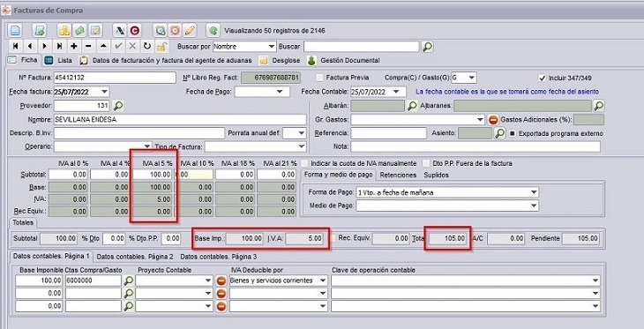Viewport: 644px width, 329px height.
Task: Click the export document icon with the green arrow
Action: coord(39,30)
